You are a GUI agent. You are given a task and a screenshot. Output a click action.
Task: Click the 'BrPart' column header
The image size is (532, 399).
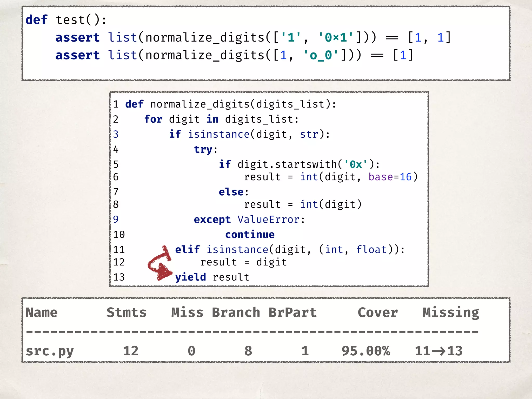(x=292, y=312)
